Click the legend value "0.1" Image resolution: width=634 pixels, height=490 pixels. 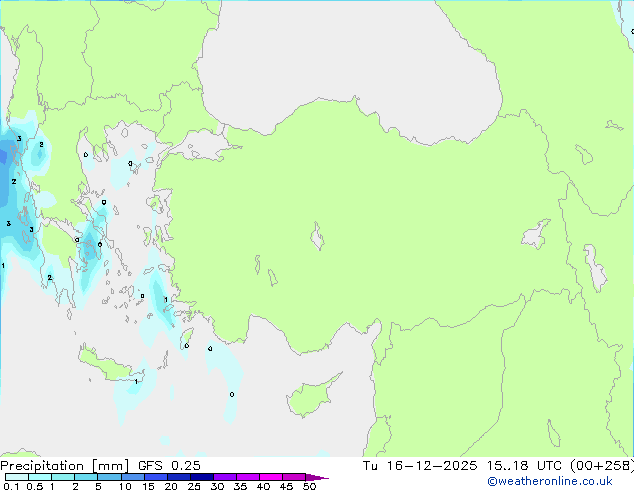pyautogui.click(x=11, y=486)
